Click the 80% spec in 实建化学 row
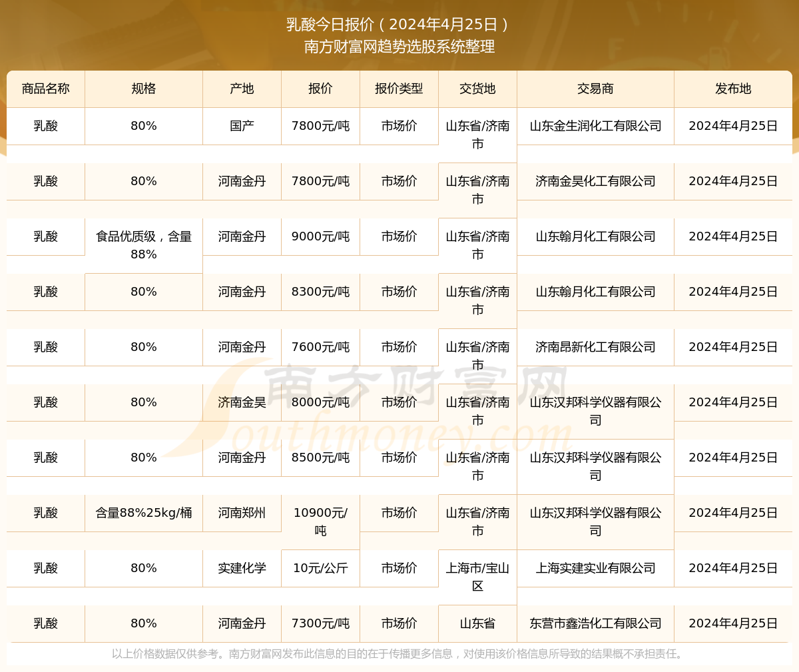Image resolution: width=799 pixels, height=672 pixels. [144, 568]
